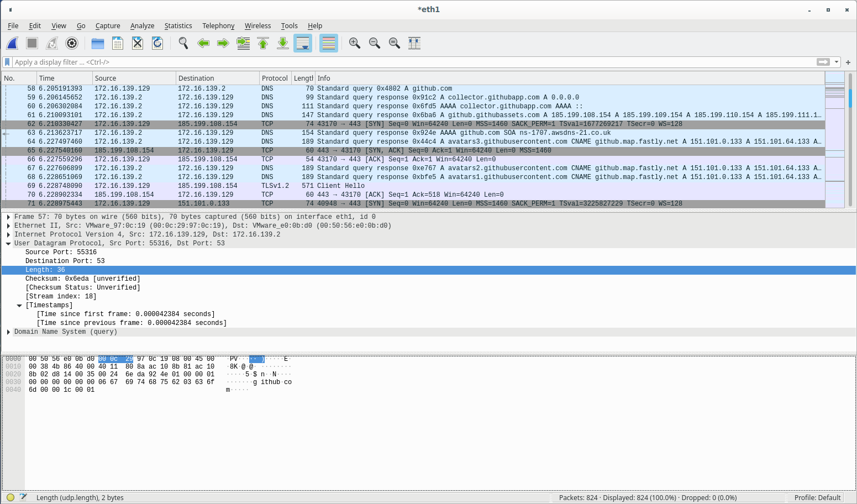
Task: Collapse the Timestamps subtree
Action: [x=19, y=305]
